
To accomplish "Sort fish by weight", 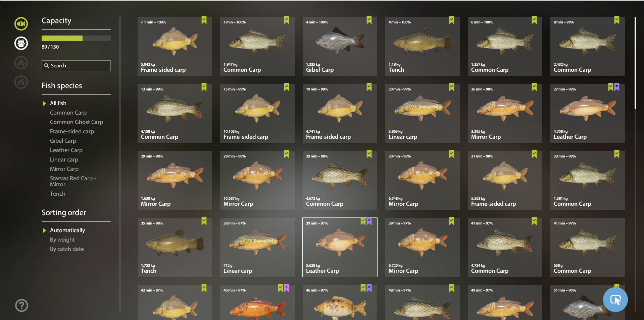I will point(62,240).
